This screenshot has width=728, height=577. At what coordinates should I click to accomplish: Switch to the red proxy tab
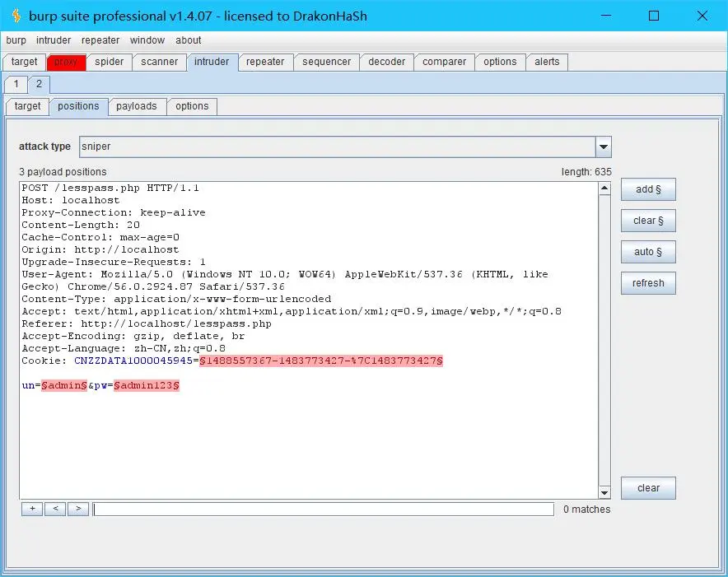coord(66,62)
